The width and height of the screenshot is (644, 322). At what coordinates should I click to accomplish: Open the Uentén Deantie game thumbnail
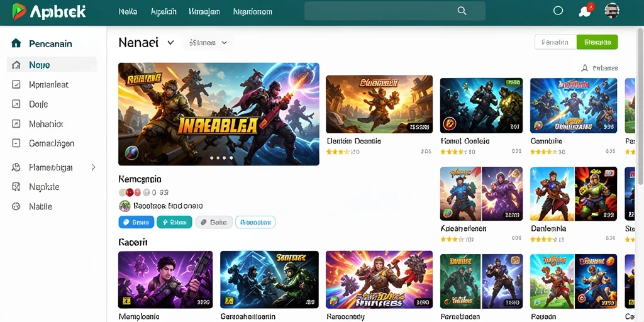pyautogui.click(x=379, y=104)
